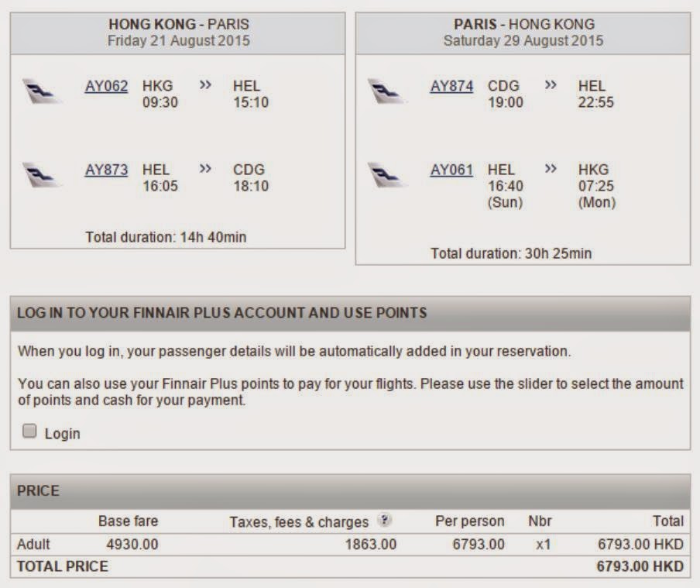Click the Finnair logo beside flight AY062
Viewport: 700px width, 588px height.
click(40, 90)
